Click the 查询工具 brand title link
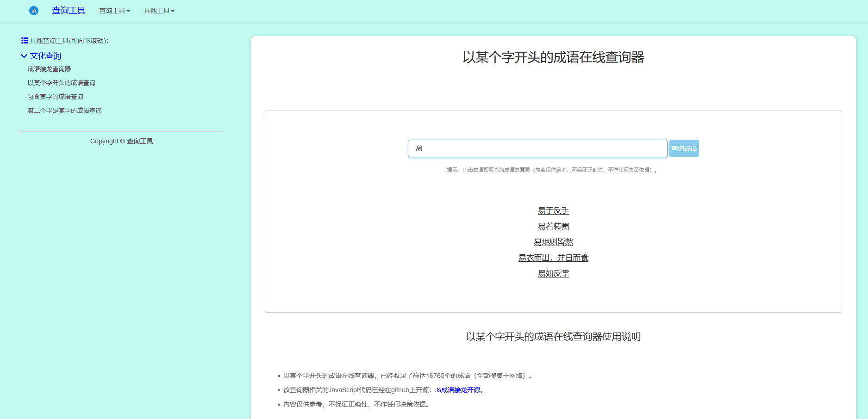Image resolution: width=868 pixels, height=419 pixels. [x=69, y=11]
